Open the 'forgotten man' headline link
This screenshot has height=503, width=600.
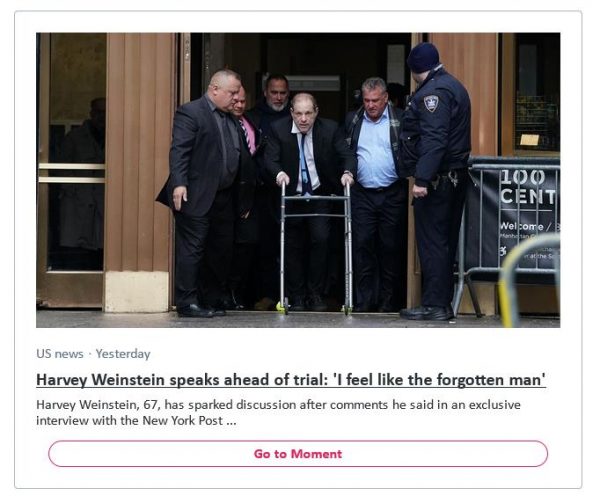pos(291,379)
